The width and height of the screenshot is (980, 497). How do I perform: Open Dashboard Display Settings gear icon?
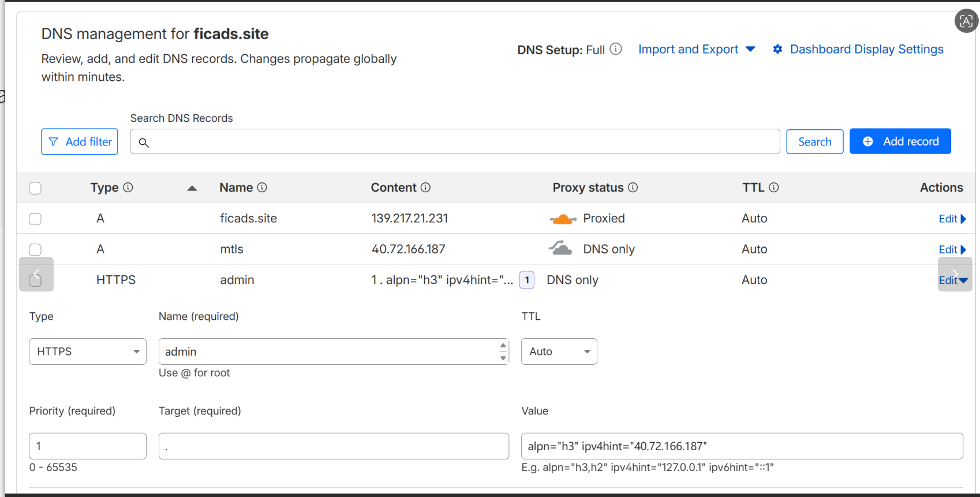[x=777, y=49]
